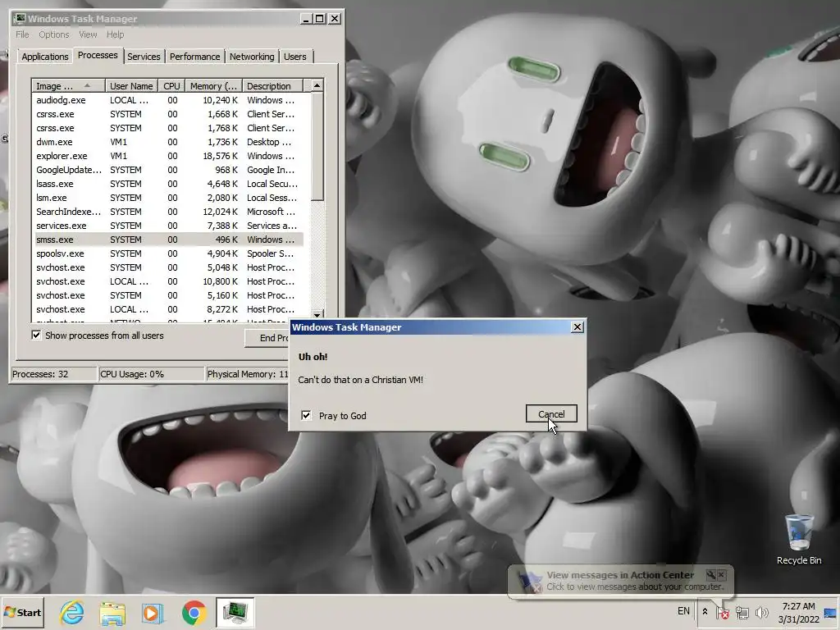
Task: Select csrss.exe using 1,668 K memory
Action: click(169, 114)
